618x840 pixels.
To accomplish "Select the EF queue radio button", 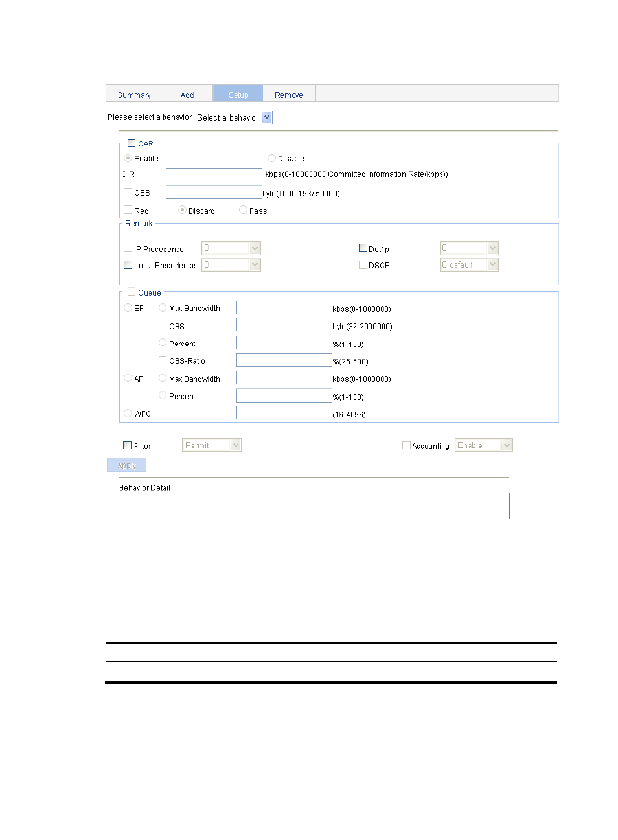I will point(128,308).
